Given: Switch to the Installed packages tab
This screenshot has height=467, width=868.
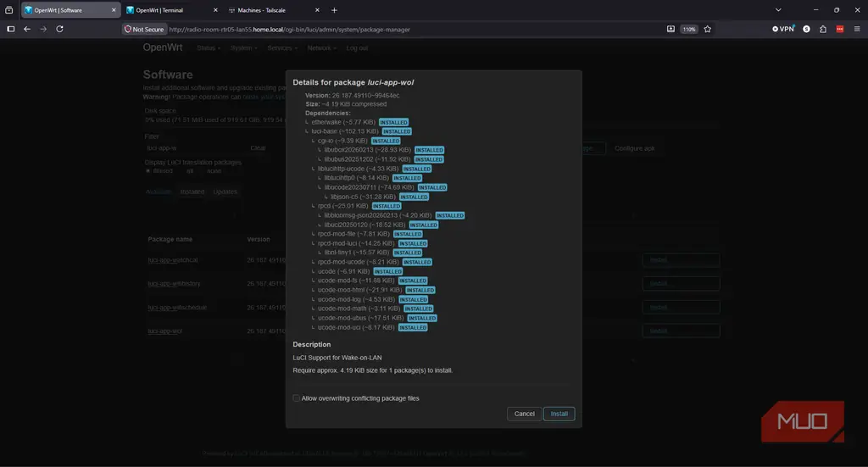Looking at the screenshot, I should pyautogui.click(x=192, y=192).
